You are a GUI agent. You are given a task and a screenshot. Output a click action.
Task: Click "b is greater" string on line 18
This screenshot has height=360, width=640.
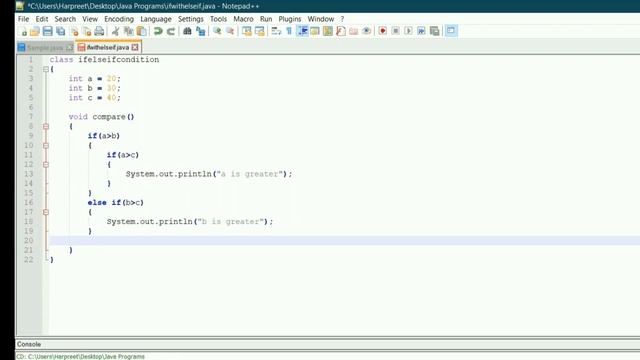pyautogui.click(x=231, y=222)
